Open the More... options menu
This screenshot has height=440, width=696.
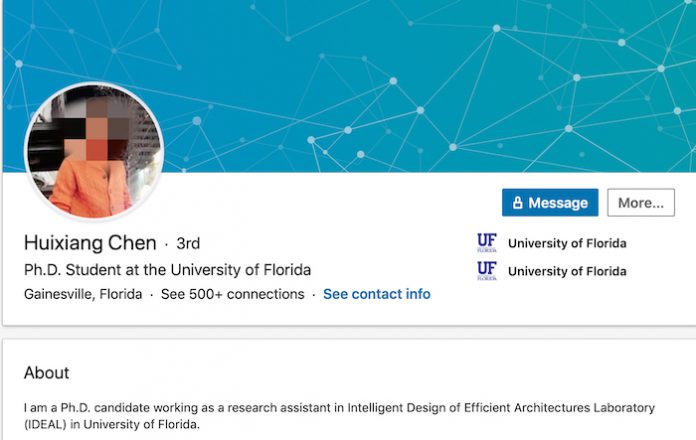tap(641, 202)
